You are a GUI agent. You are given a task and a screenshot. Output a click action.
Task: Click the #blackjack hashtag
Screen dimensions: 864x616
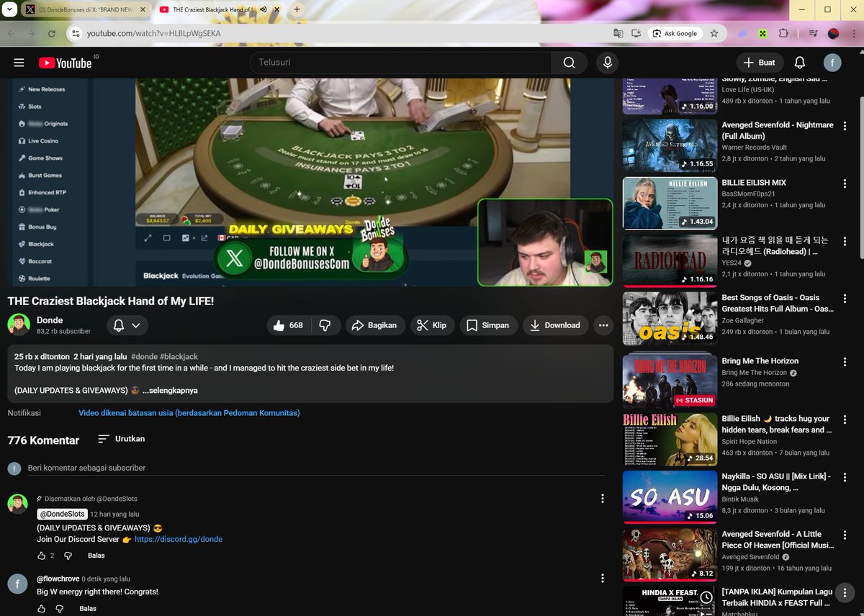pyautogui.click(x=179, y=356)
